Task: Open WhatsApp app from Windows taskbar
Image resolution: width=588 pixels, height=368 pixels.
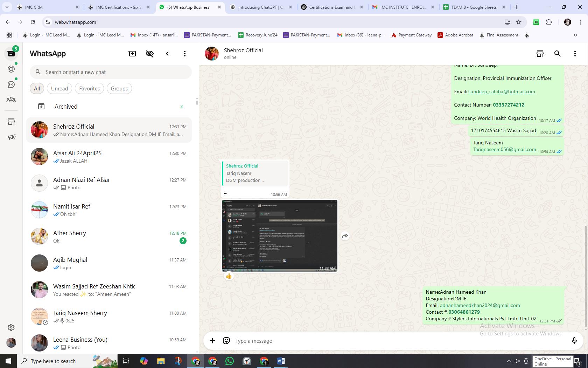Action: pos(230,361)
